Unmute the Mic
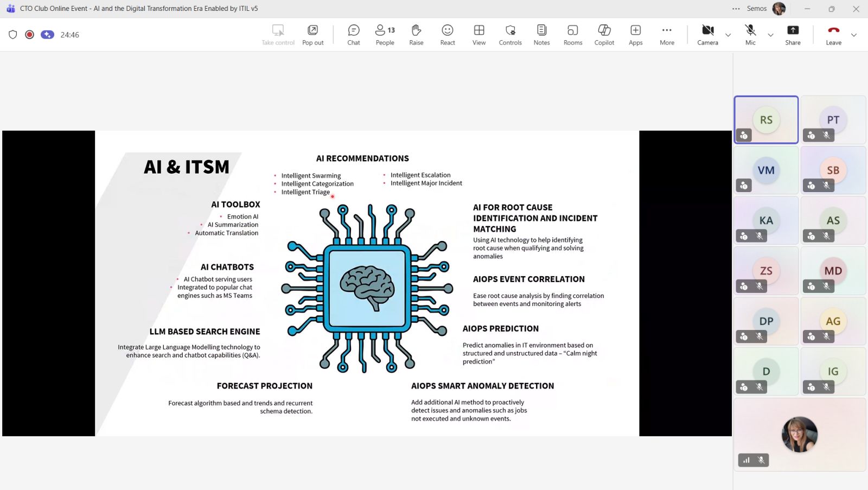 pyautogui.click(x=750, y=35)
